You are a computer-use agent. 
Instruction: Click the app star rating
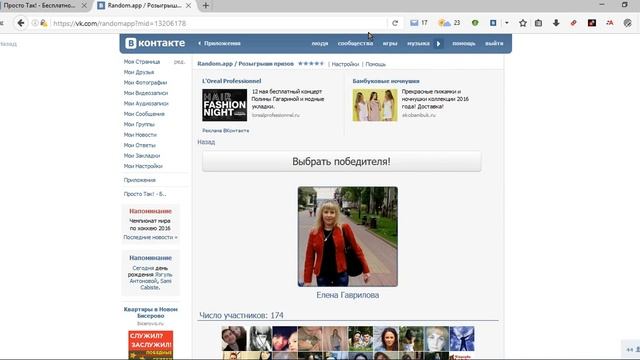tap(311, 64)
